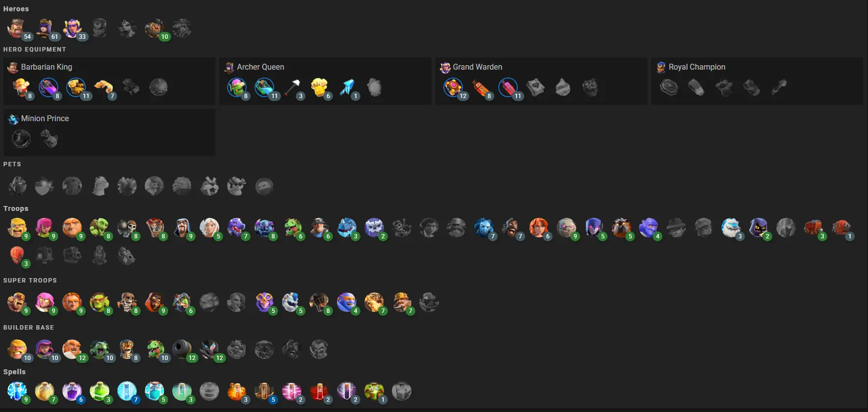Click the Earthquake Spell icon, level 5
This screenshot has height=412, width=868.
(x=264, y=391)
